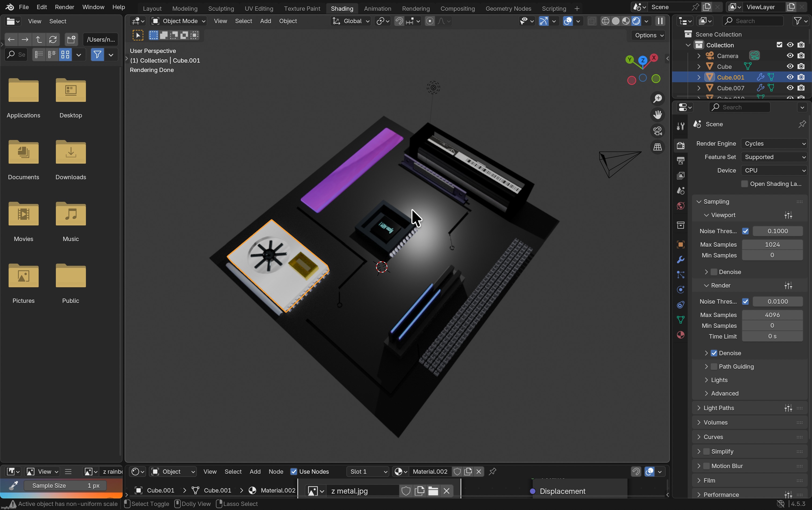Switch to the Compositing workspace tab
The image size is (812, 510).
[457, 8]
